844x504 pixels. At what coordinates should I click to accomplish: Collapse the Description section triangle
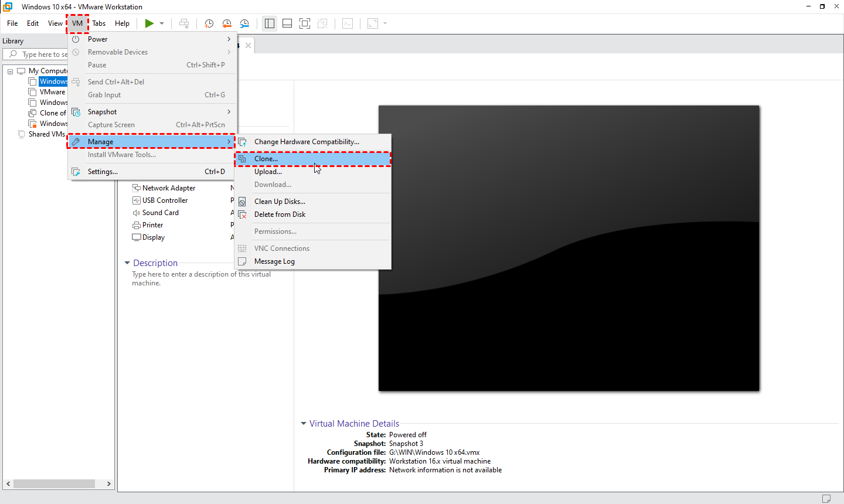click(x=127, y=263)
